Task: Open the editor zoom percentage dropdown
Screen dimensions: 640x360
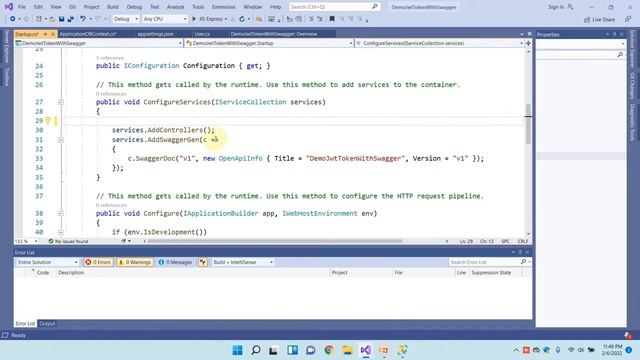Action: (26, 241)
